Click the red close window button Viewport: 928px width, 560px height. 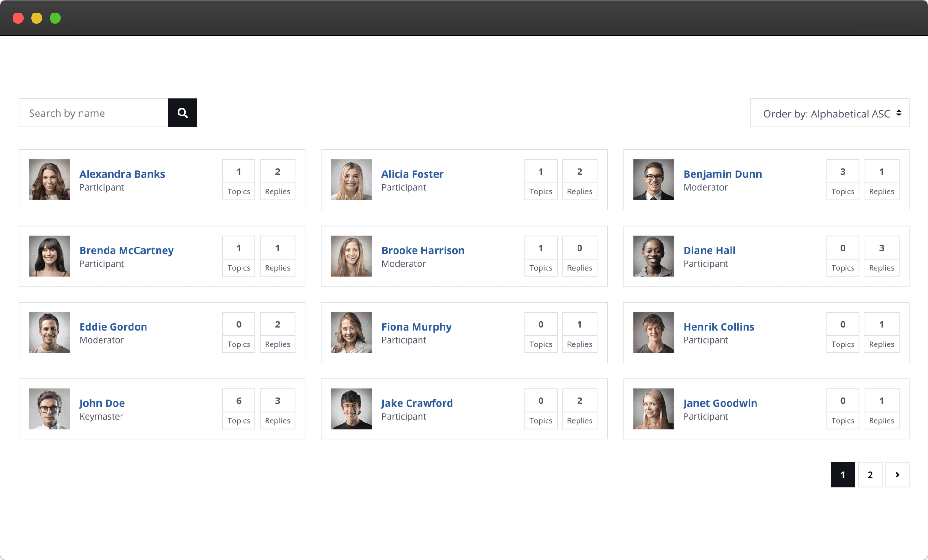18,18
